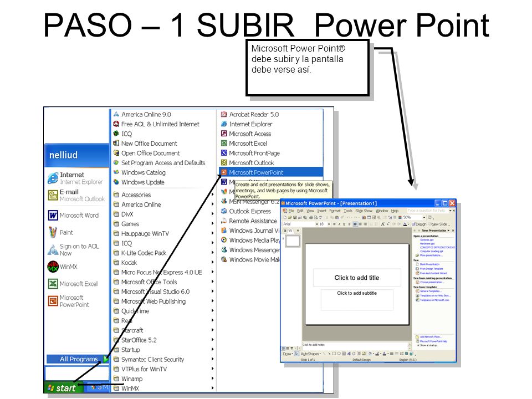Click Design button in PowerPoint toolbar
This screenshot has width=532, height=399.
click(419, 224)
